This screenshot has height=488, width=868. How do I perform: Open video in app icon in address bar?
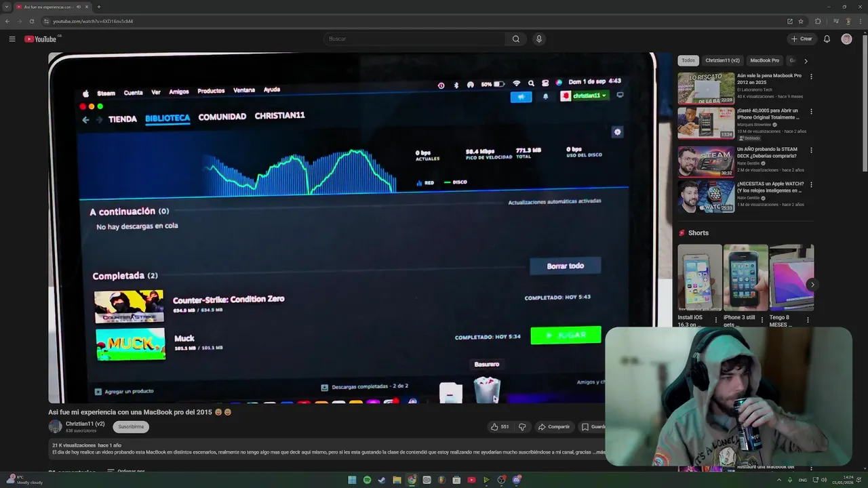789,21
